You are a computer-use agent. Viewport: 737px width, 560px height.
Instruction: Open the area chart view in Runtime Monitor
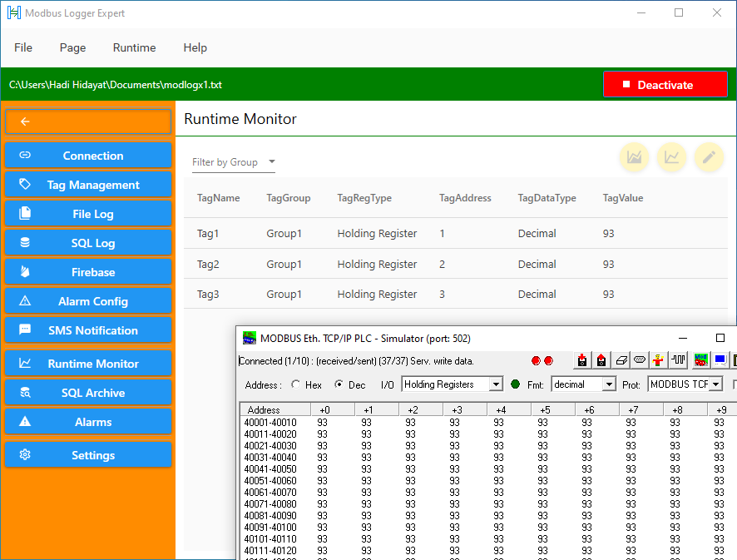point(634,156)
